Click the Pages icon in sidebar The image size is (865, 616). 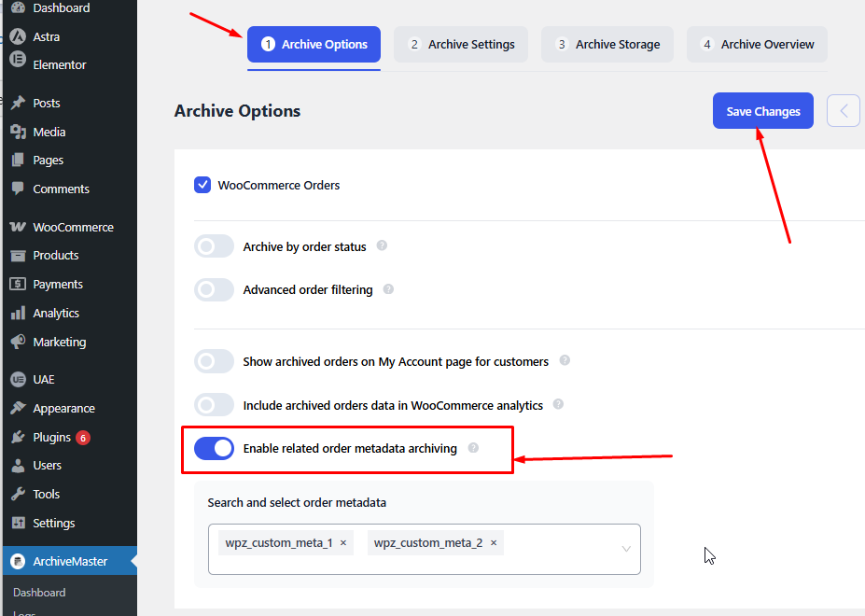coord(19,161)
